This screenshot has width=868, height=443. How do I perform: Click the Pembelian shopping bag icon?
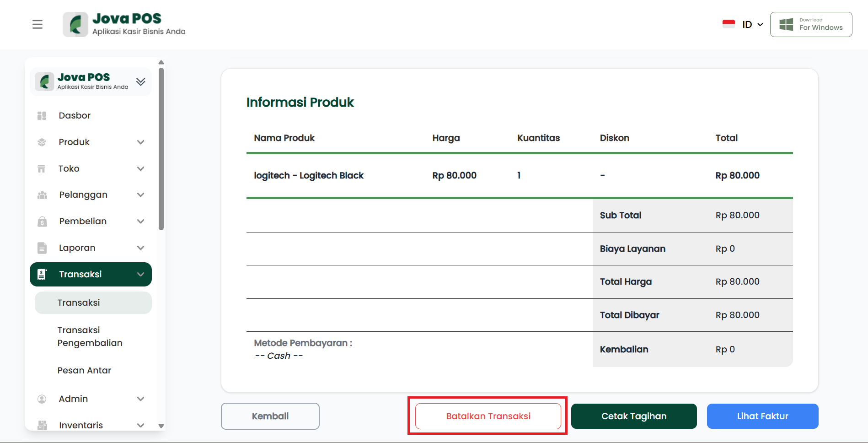pos(42,221)
